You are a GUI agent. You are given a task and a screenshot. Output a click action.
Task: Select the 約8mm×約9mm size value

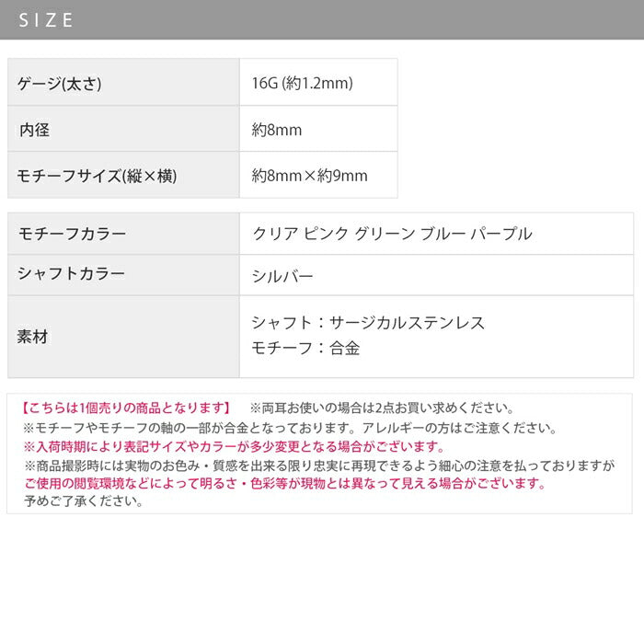tap(310, 176)
